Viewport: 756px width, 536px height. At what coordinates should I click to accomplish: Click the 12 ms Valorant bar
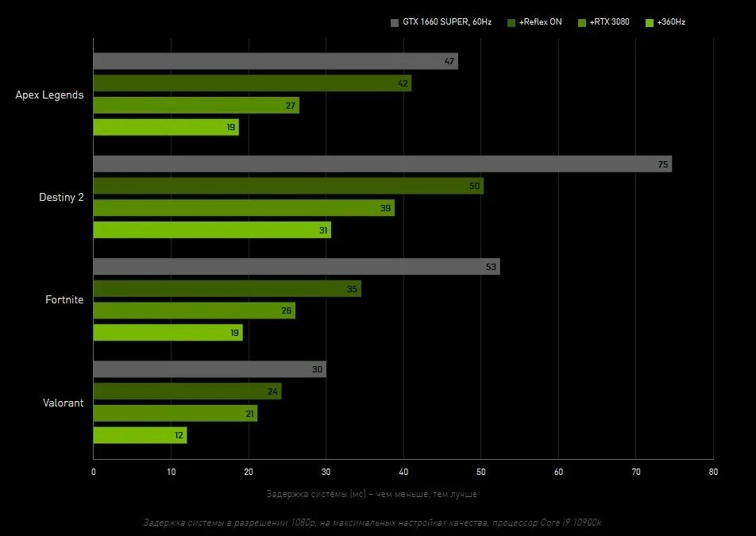pos(139,435)
